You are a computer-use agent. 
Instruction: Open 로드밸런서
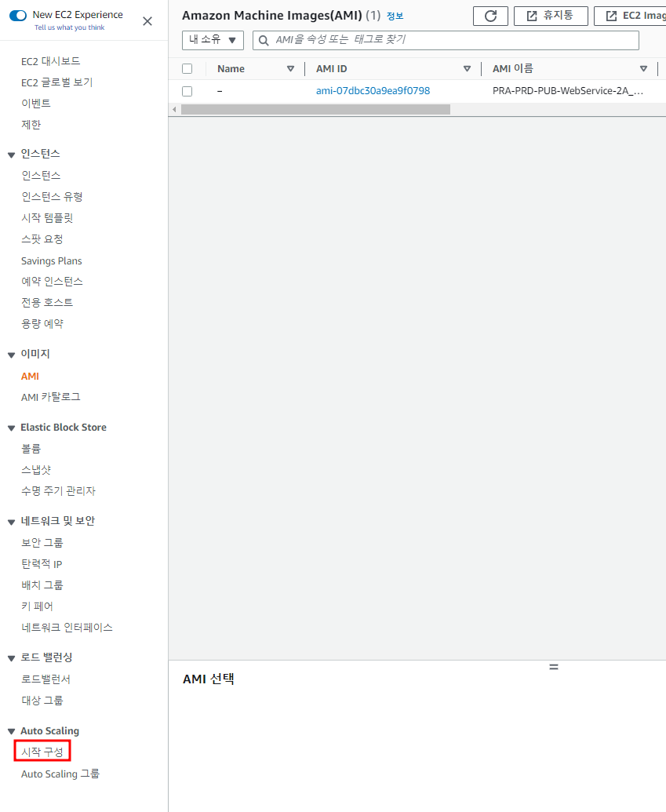click(x=45, y=679)
